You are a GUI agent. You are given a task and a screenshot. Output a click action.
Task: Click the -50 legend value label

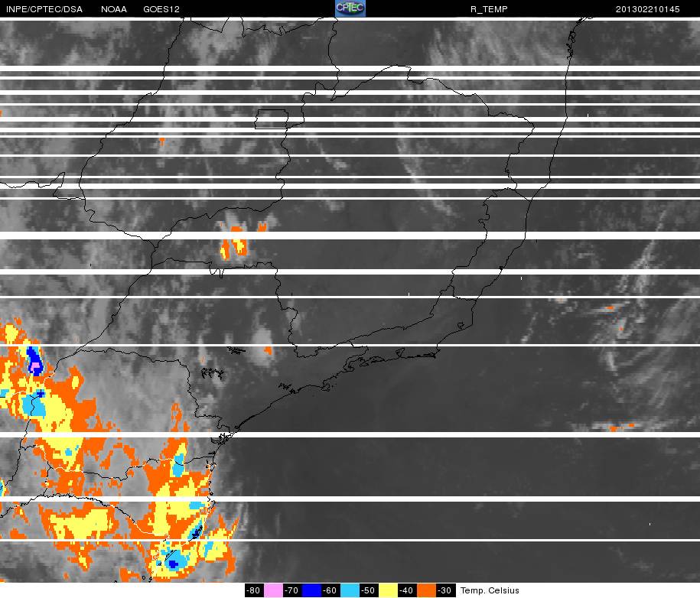click(370, 590)
